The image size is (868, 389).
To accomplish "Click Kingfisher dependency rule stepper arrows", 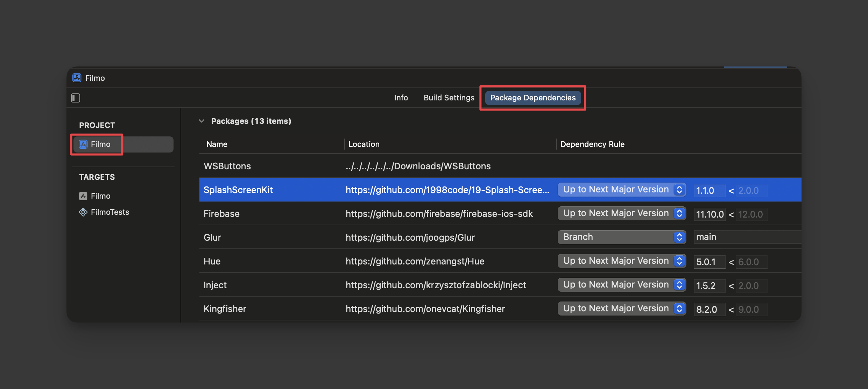I will pos(679,309).
